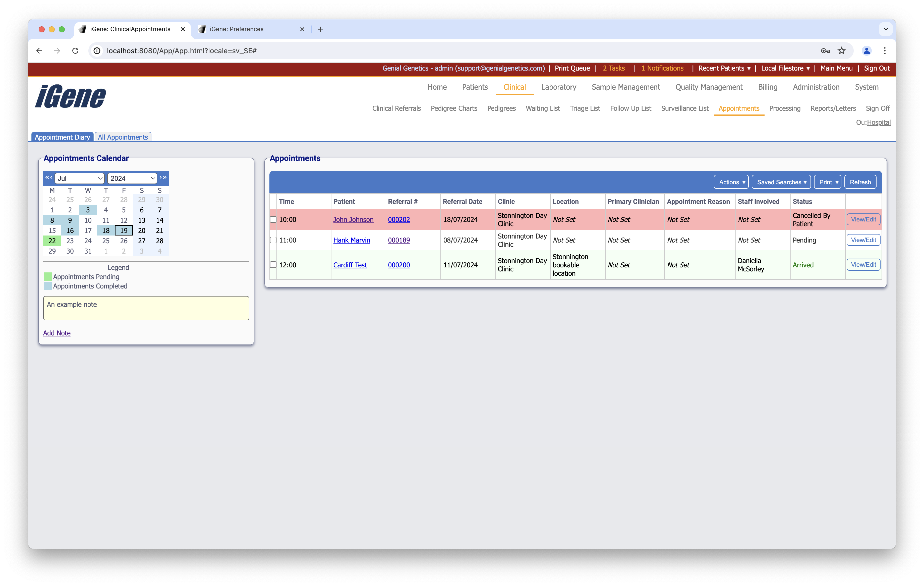
Task: Click the bookmark star icon
Action: tap(841, 51)
